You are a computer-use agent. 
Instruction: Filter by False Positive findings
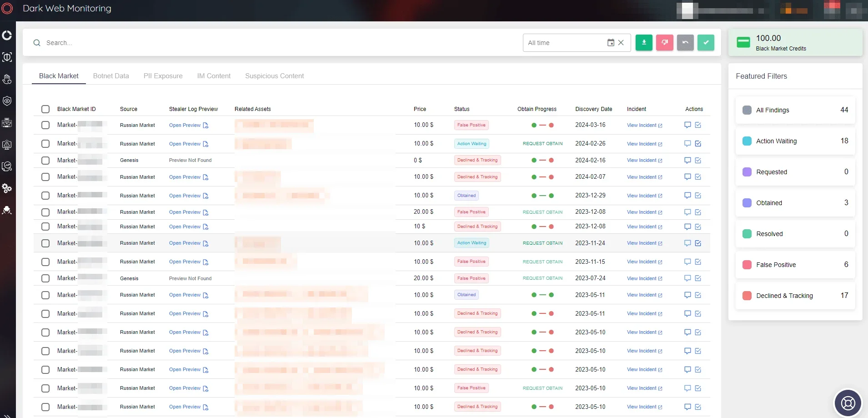pyautogui.click(x=795, y=265)
